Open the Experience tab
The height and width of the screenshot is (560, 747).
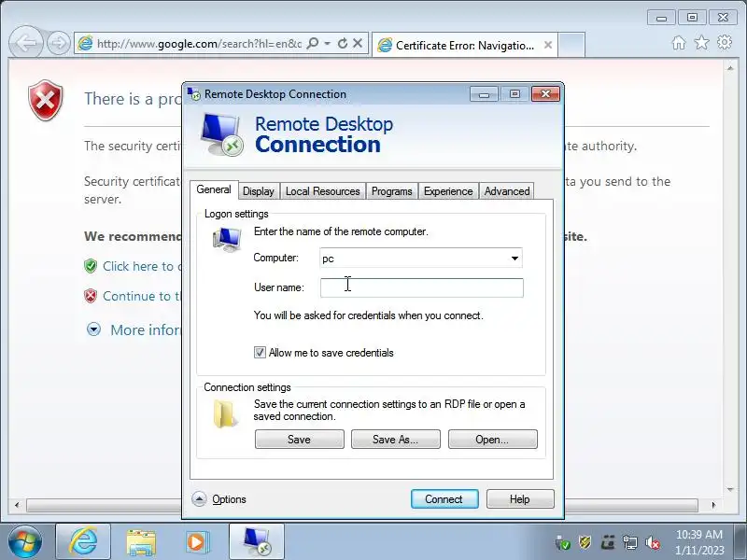tap(448, 191)
